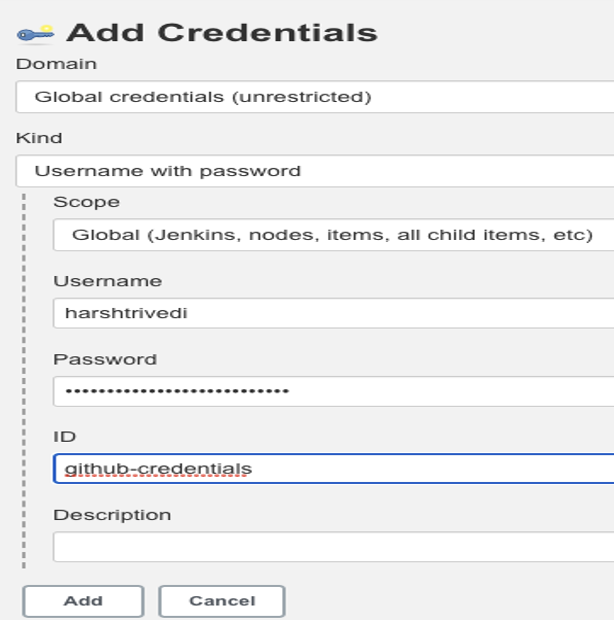This screenshot has width=614, height=620.
Task: Click into the masked Password field
Action: (334, 391)
